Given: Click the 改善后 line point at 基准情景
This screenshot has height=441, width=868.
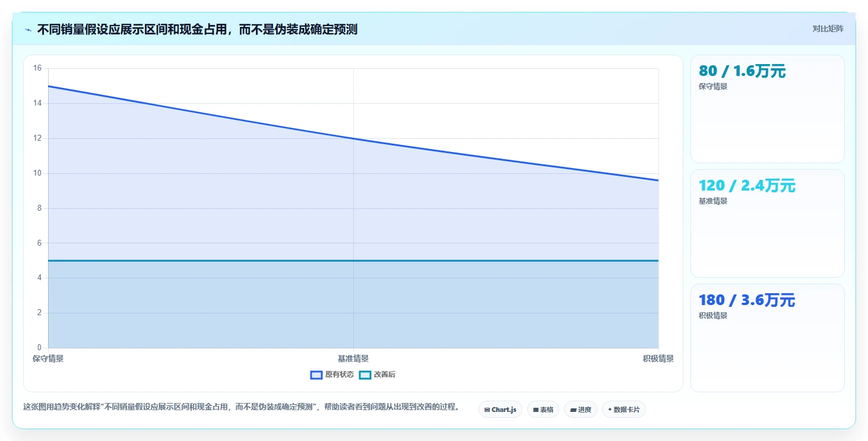Looking at the screenshot, I should [x=353, y=261].
